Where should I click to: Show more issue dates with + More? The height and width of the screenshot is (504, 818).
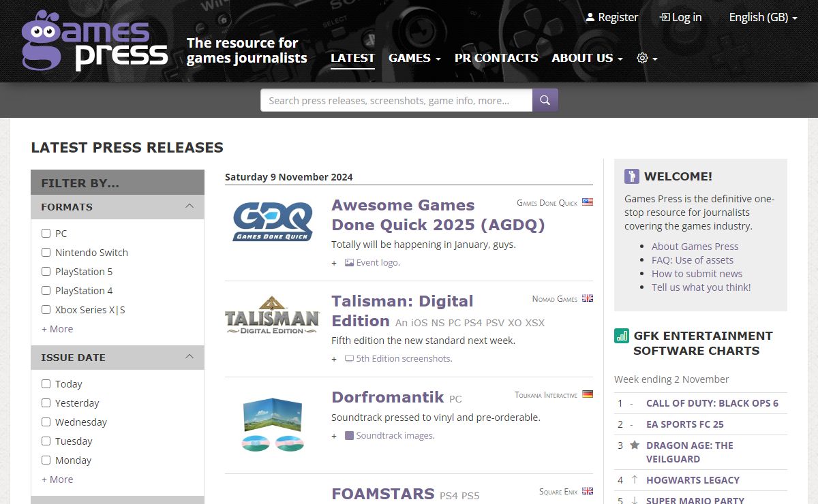point(57,479)
